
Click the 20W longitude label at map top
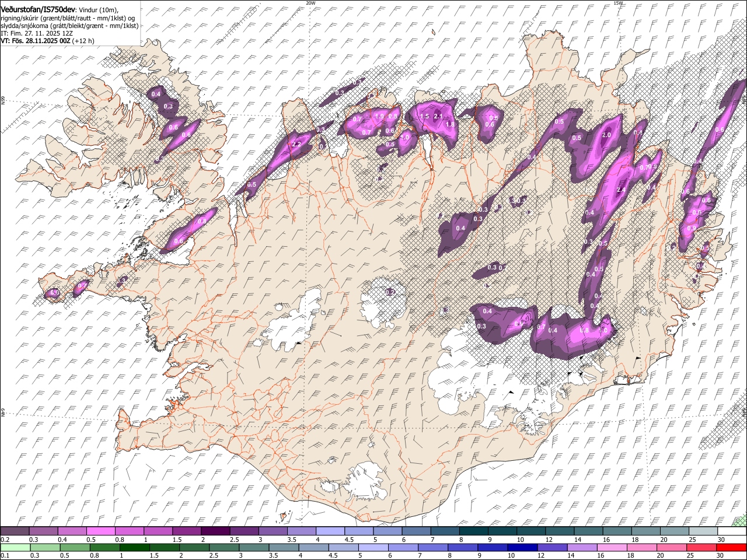click(x=310, y=3)
